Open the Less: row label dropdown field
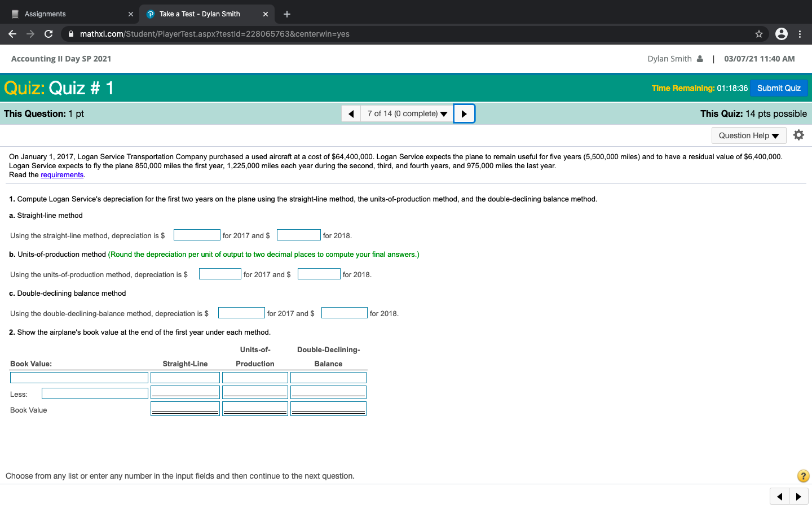This screenshot has height=508, width=812. click(x=95, y=393)
